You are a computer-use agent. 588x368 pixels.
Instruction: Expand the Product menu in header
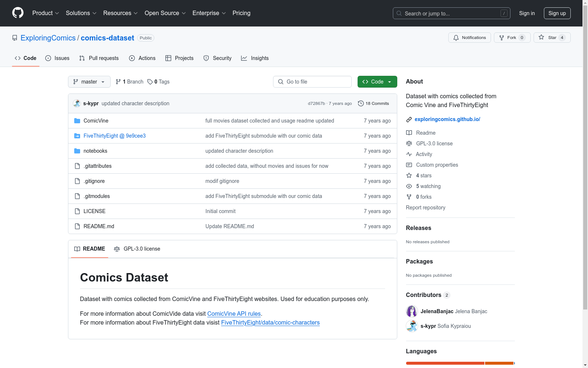pos(46,13)
